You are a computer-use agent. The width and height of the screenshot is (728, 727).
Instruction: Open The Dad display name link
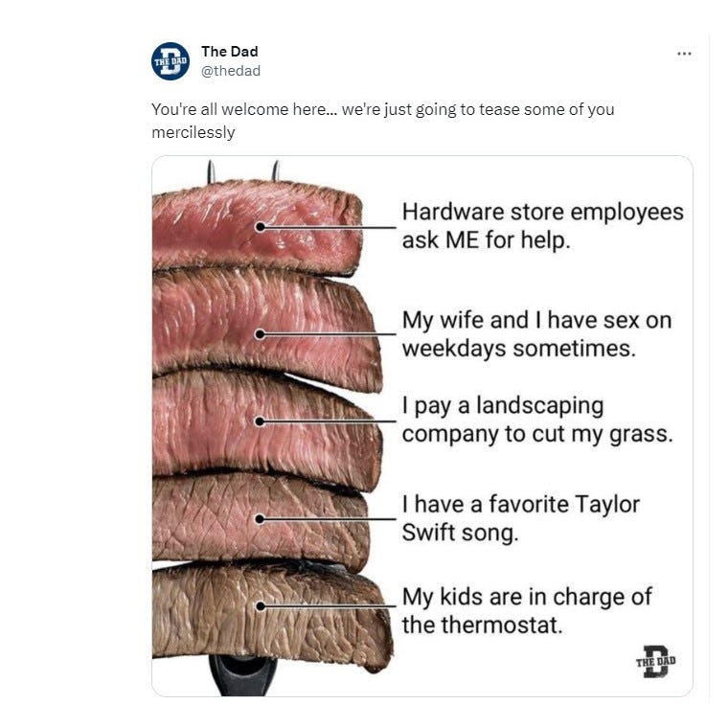(229, 52)
